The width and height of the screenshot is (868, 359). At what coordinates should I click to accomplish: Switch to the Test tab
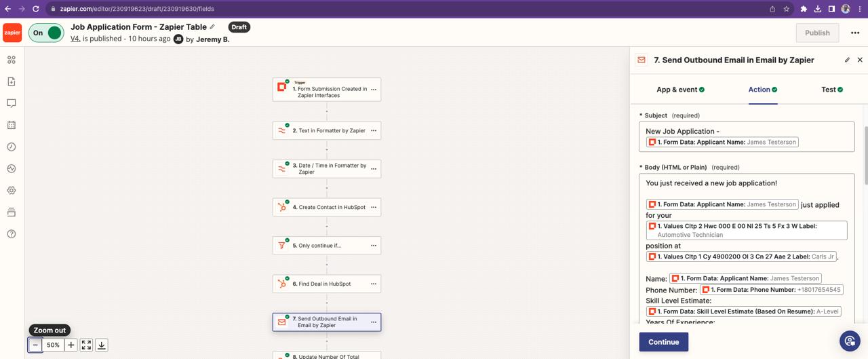point(832,90)
